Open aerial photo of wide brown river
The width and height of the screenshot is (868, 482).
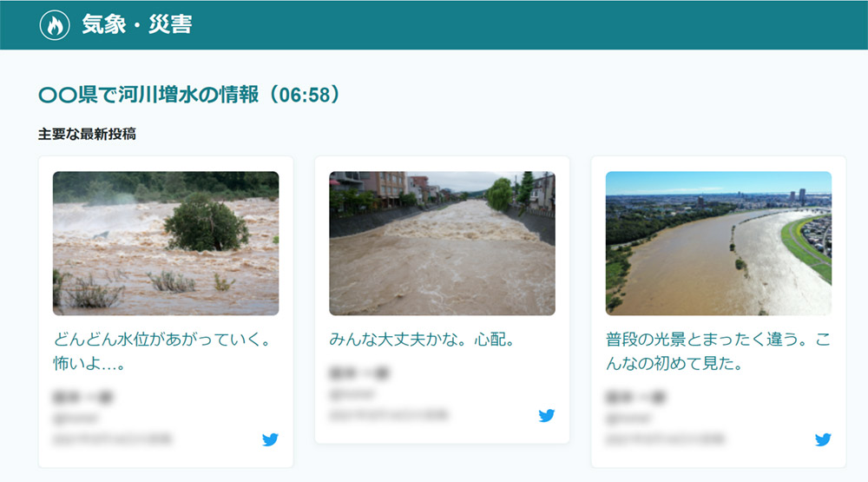pos(719,243)
